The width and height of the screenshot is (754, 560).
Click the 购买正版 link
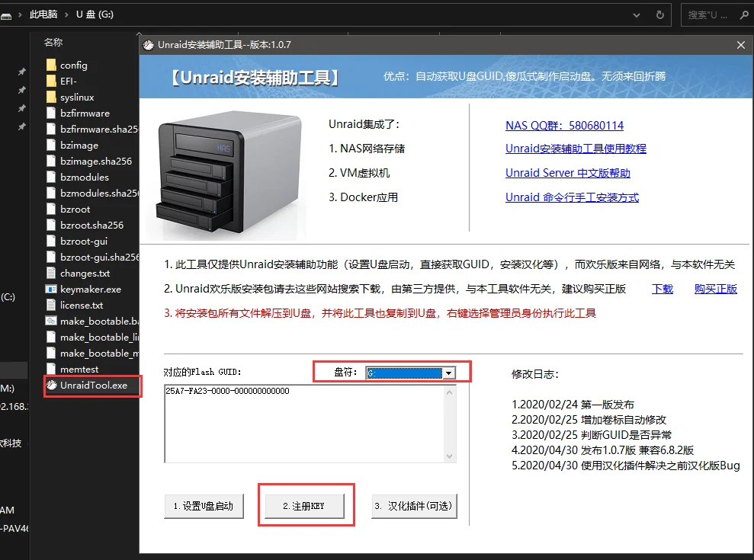point(716,289)
